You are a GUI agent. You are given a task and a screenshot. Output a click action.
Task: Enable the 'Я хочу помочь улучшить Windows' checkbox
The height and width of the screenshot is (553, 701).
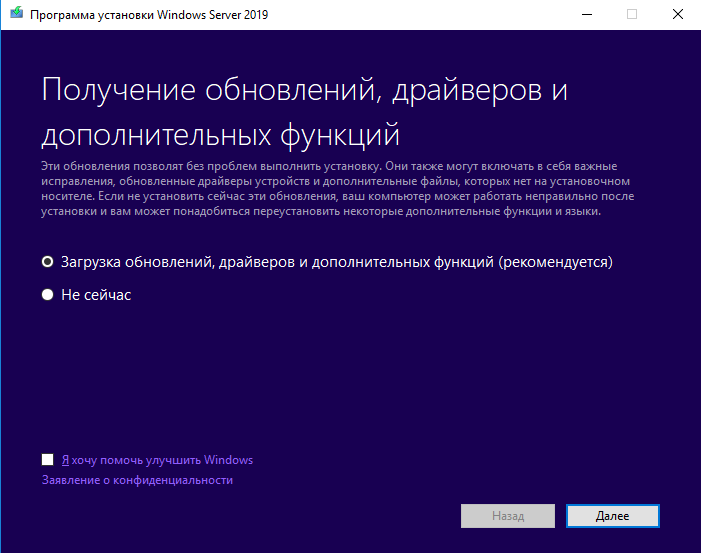pos(48,460)
